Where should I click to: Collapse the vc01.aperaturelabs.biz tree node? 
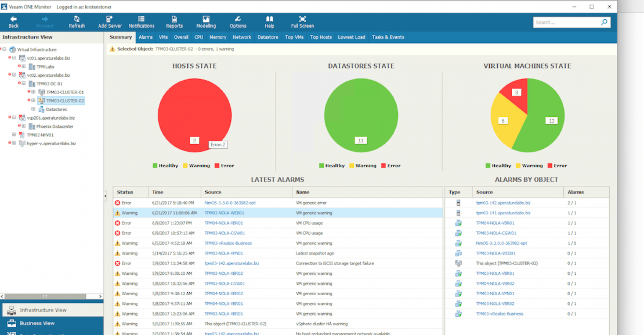coord(14,58)
